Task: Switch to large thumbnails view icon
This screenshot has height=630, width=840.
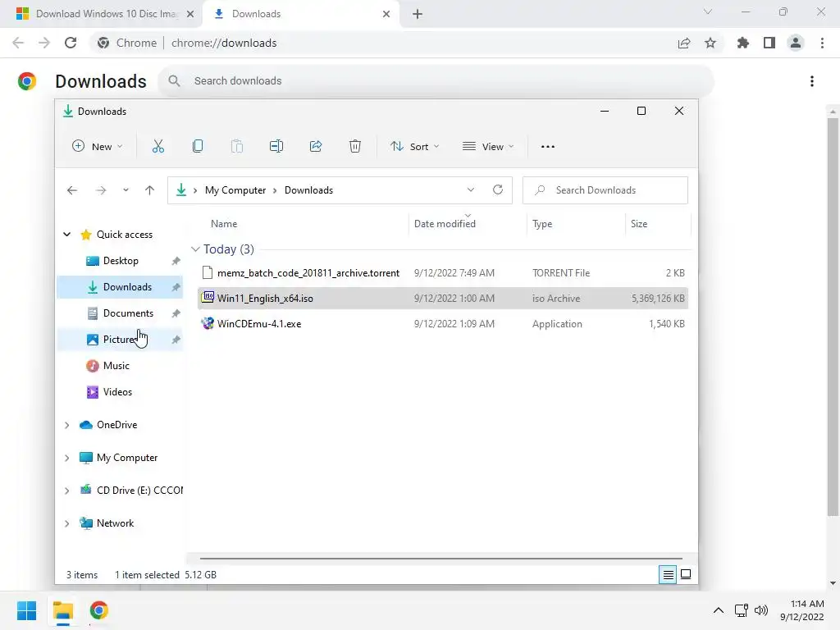Action: pyautogui.click(x=686, y=575)
